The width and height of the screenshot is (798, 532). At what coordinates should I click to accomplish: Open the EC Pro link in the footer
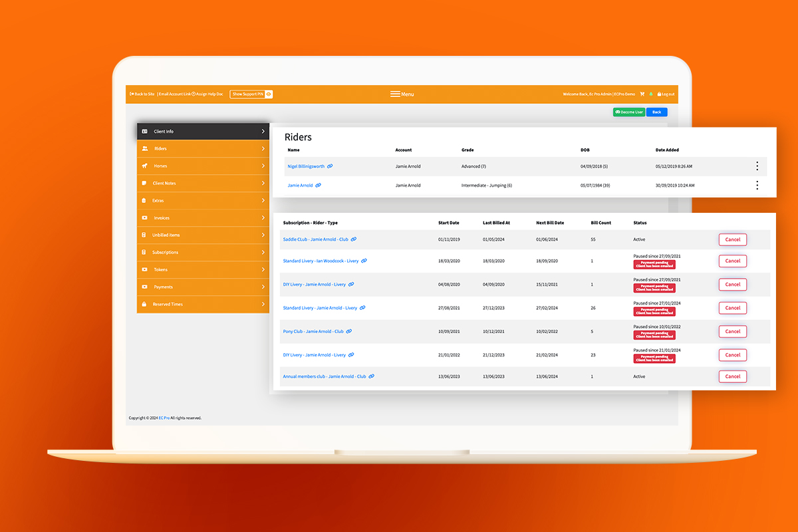[163, 418]
